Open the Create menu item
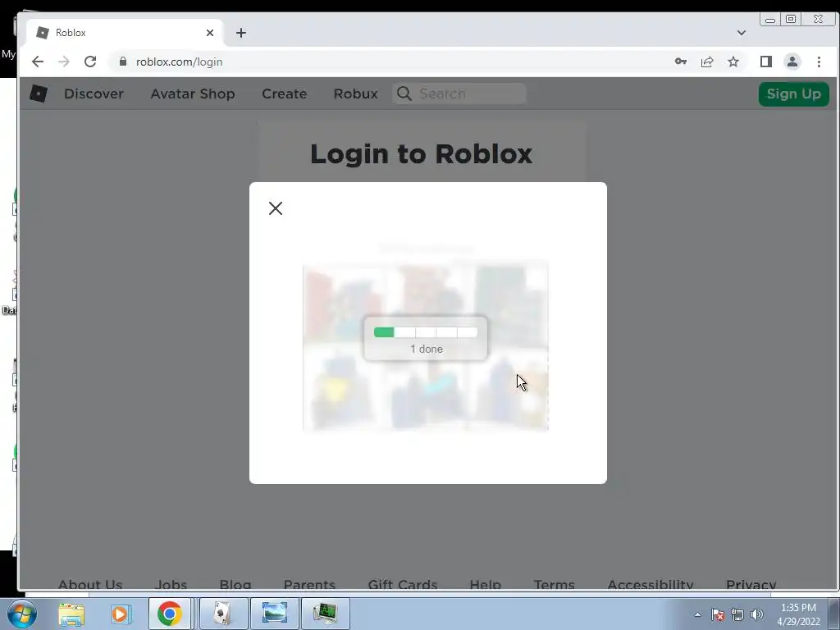The image size is (840, 630). pos(285,94)
